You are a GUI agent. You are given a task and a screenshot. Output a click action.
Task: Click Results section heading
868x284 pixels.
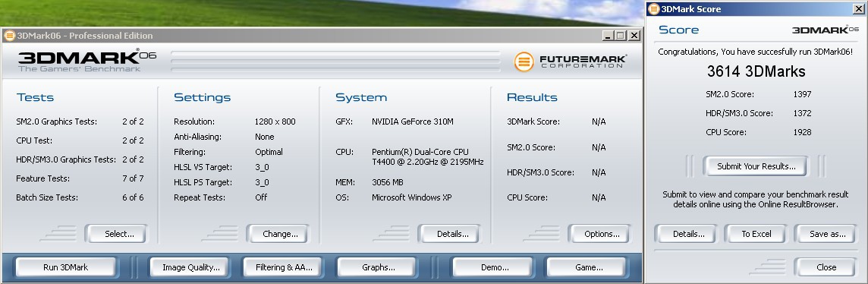pos(532,97)
